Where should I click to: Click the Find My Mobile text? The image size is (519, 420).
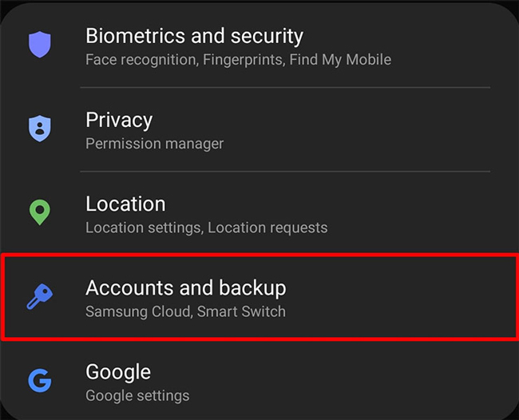click(340, 60)
